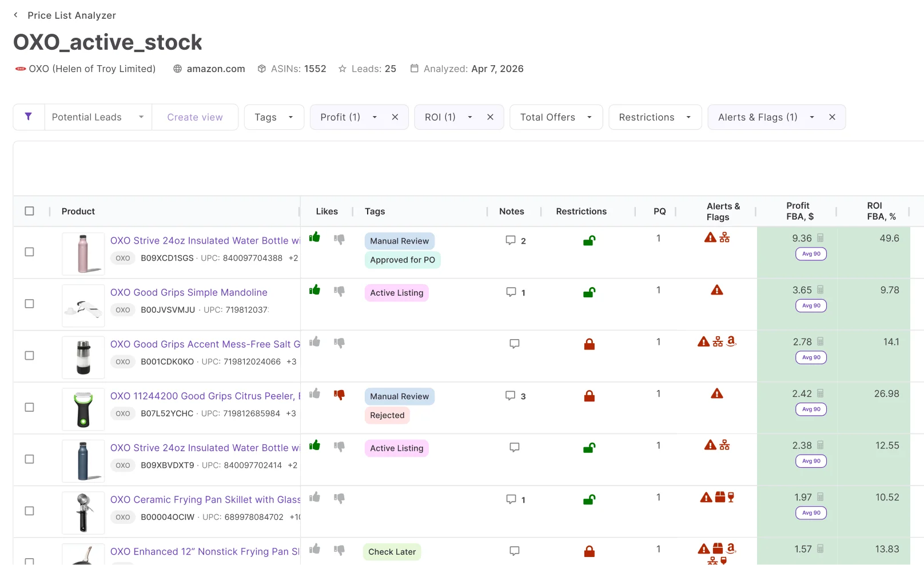Screen dimensions: 924x565
Task: Click pink water bottle thumbnail B09XCD1SGS
Action: coord(83,254)
